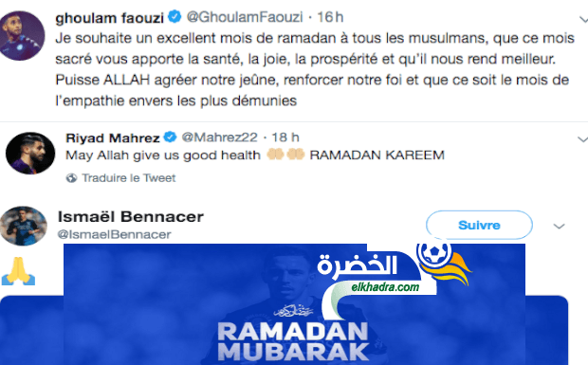588x365 pixels.
Task: Open Ismaël Bennacer's profile avatar
Action: [x=24, y=226]
